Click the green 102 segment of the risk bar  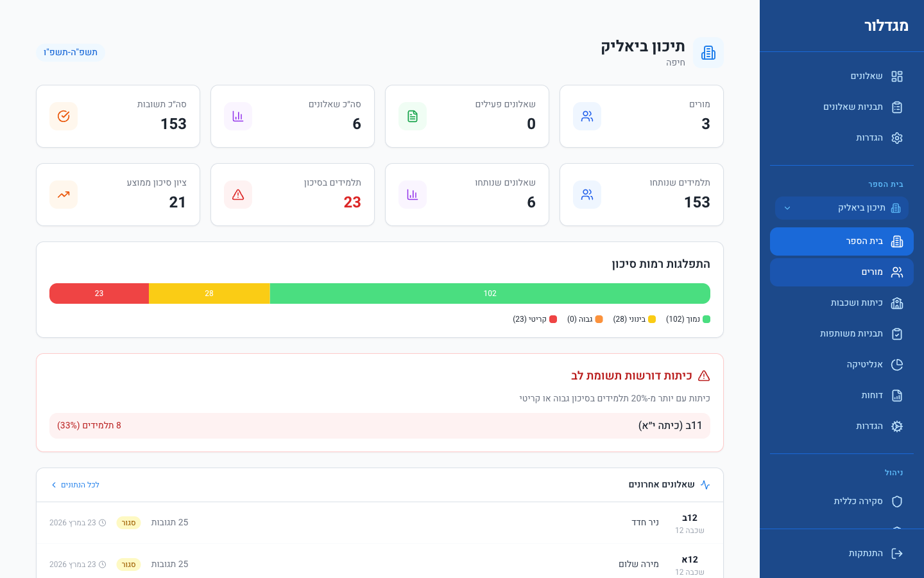point(490,293)
